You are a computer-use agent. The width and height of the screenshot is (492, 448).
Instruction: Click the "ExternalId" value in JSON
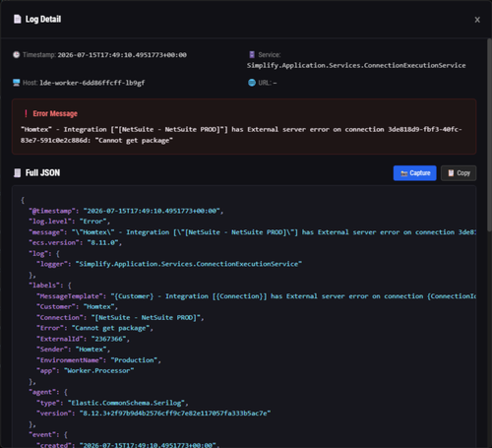click(108, 339)
